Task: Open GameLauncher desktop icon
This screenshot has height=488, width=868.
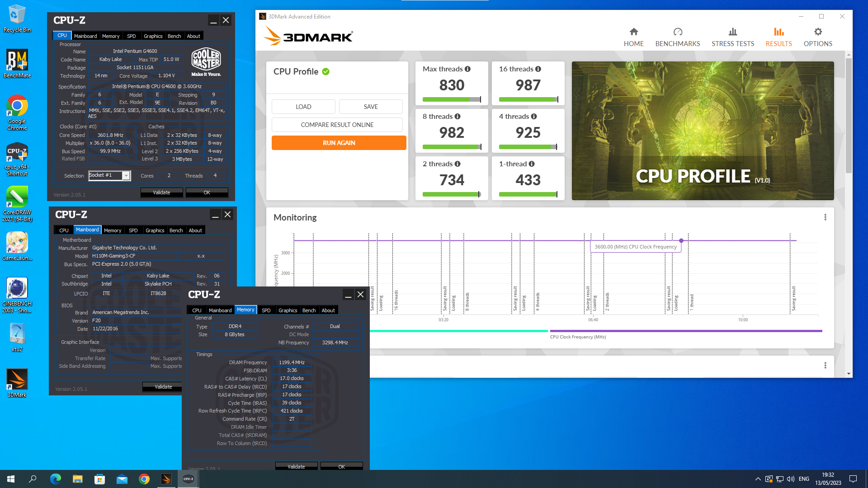Action: point(17,247)
